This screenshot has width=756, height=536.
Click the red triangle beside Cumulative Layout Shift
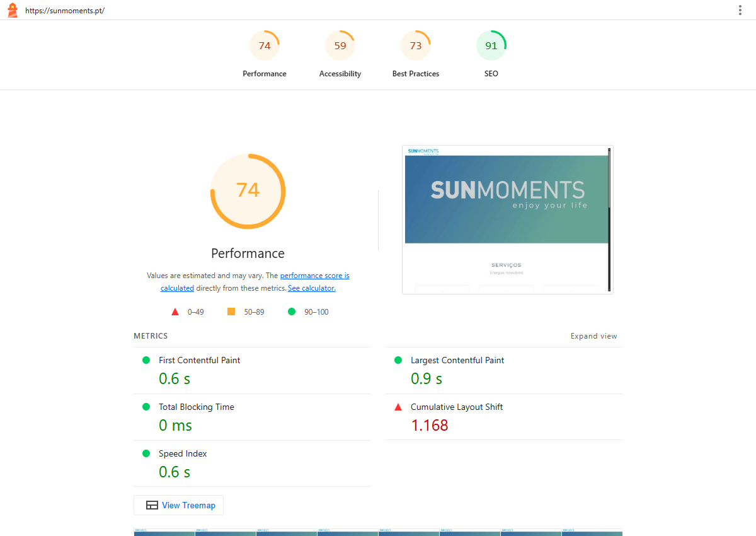(398, 407)
